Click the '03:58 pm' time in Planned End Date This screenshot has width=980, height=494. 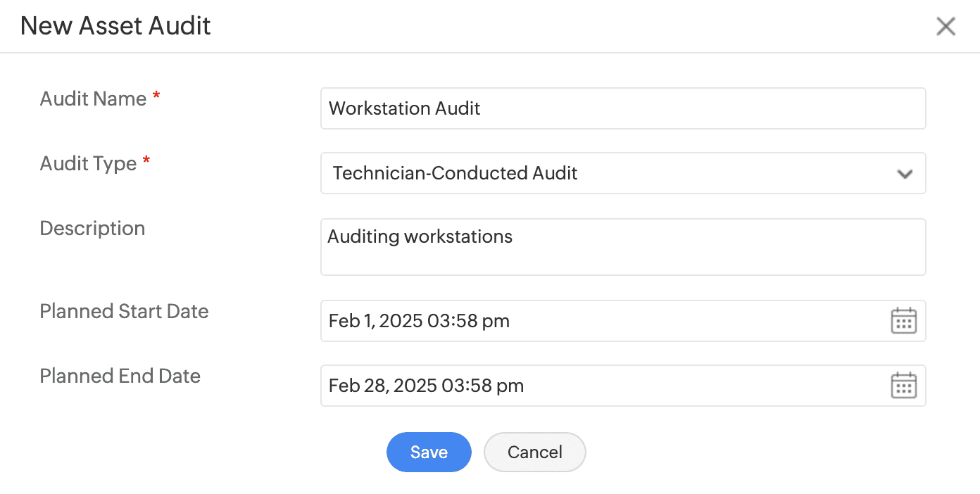[482, 386]
